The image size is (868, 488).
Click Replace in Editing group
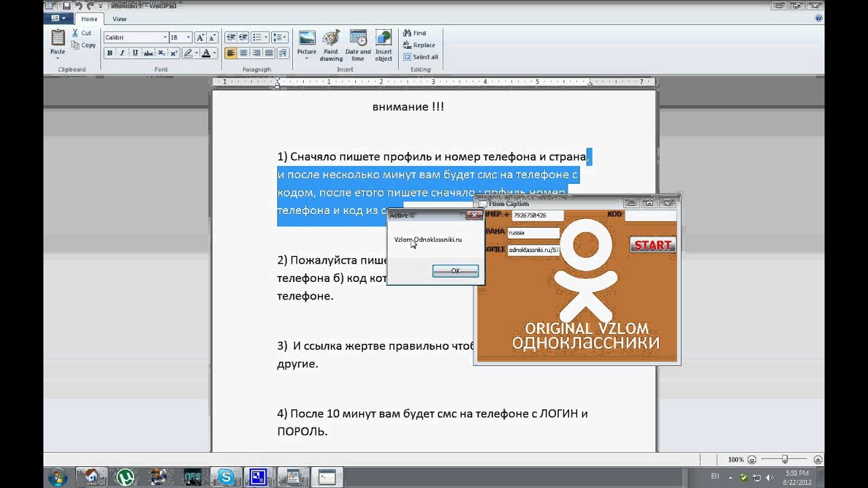(x=418, y=45)
